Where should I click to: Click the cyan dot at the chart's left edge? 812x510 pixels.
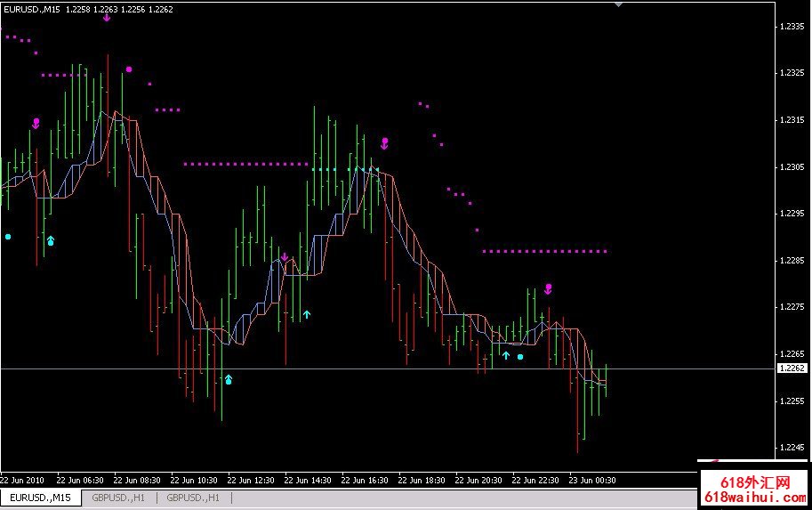click(x=8, y=237)
